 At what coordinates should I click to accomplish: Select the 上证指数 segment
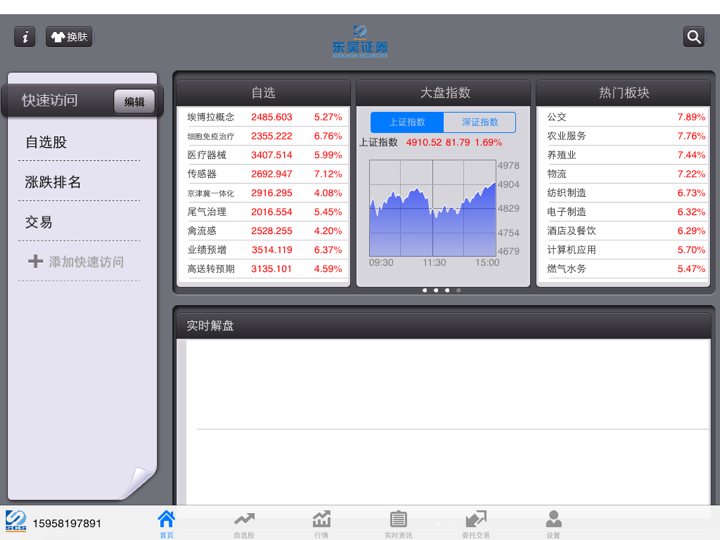click(x=407, y=122)
